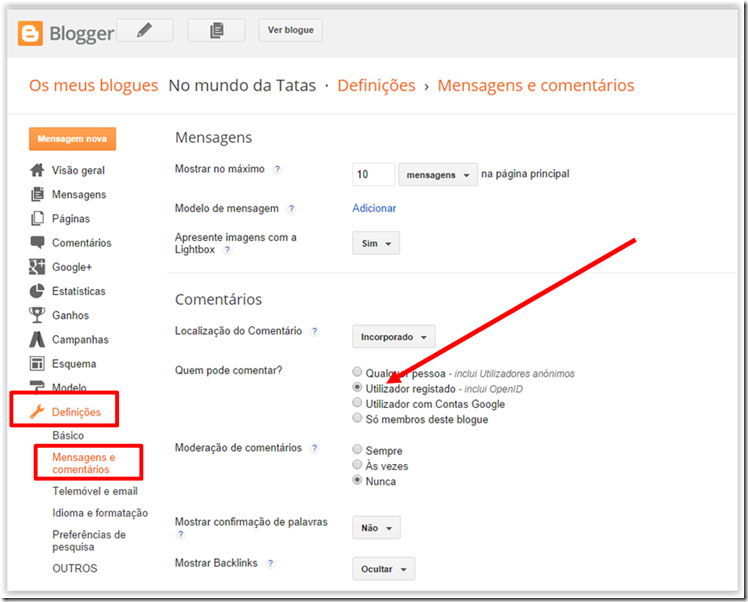Open Mensagens e comentários settings subsection

(84, 463)
